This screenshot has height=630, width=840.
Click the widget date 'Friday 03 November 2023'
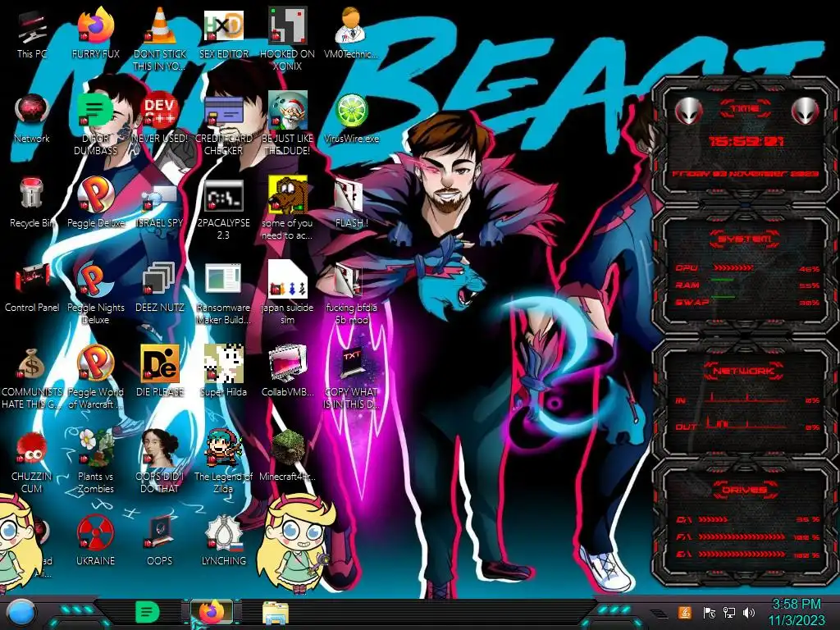745,174
